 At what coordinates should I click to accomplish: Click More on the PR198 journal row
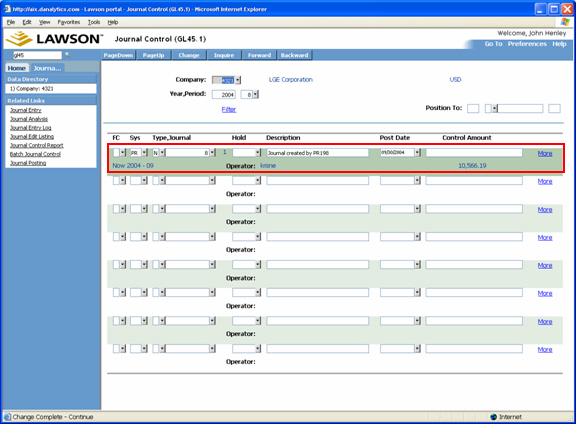545,154
